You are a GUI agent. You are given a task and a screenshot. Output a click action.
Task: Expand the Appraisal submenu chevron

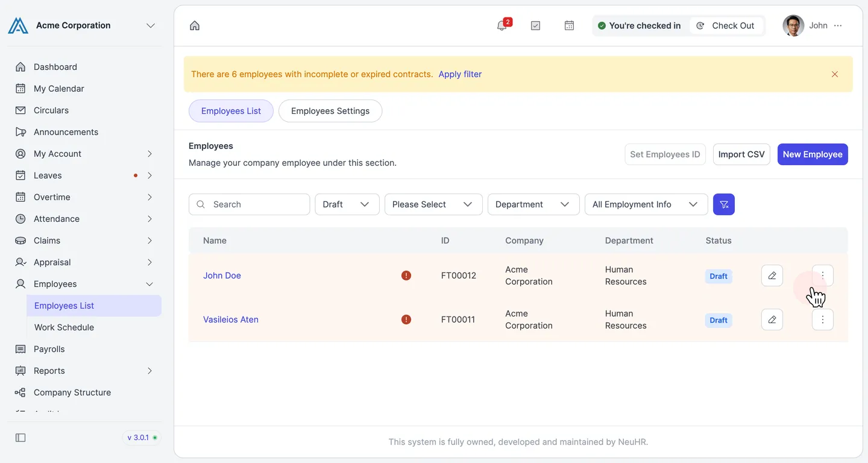[x=149, y=262]
